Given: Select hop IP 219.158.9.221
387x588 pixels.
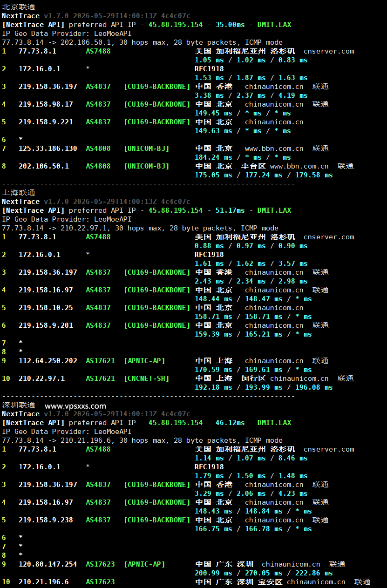Looking at the screenshot, I should click(46, 122).
